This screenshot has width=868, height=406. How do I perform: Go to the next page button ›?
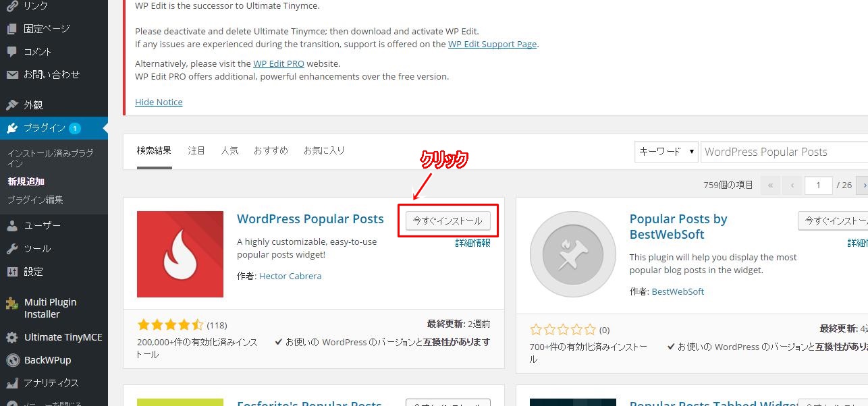point(863,185)
